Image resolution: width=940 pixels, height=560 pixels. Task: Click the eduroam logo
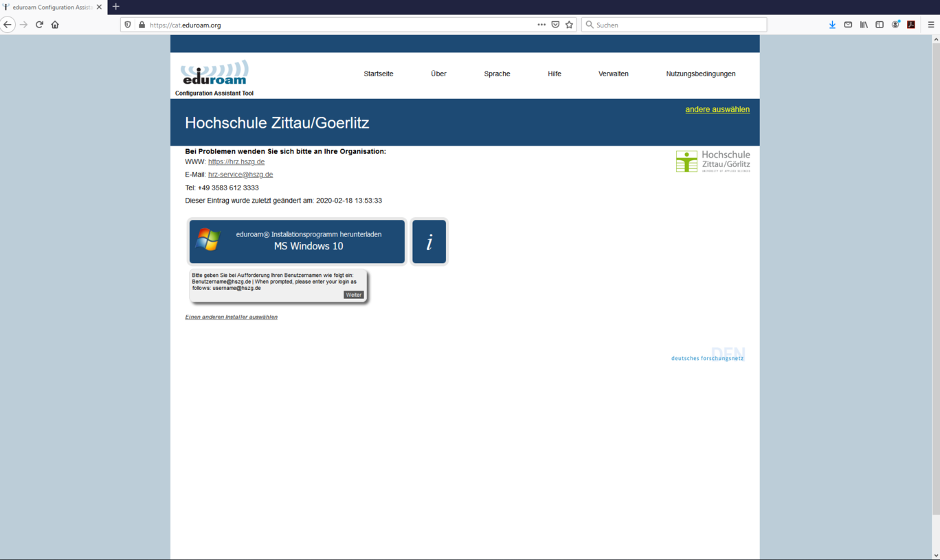click(x=214, y=72)
